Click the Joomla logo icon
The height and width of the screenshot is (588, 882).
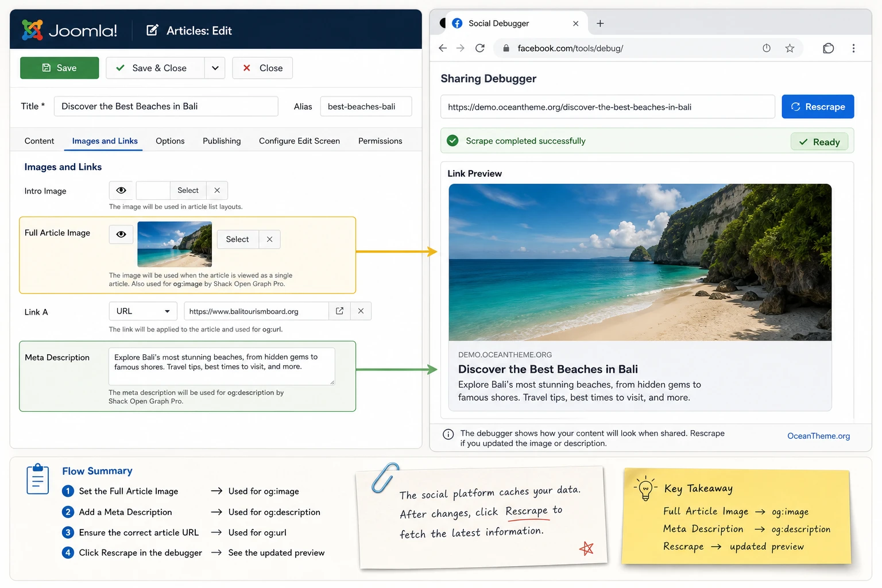click(32, 30)
